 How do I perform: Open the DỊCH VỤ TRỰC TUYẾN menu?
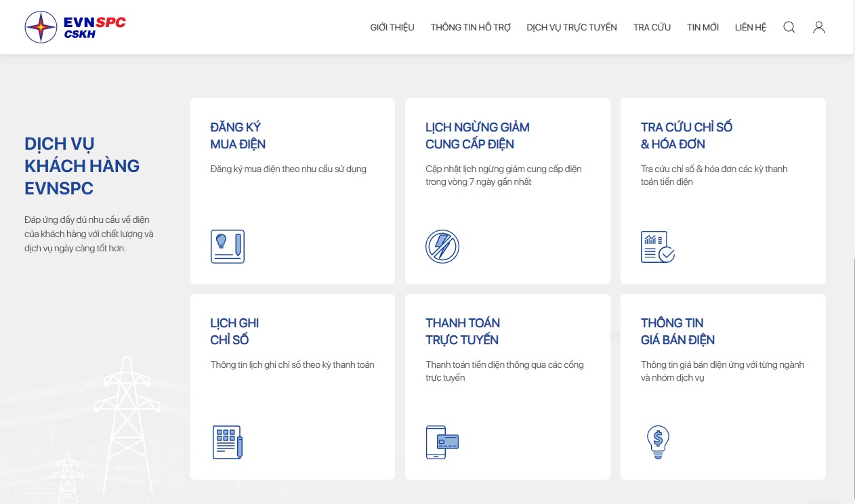coord(572,28)
